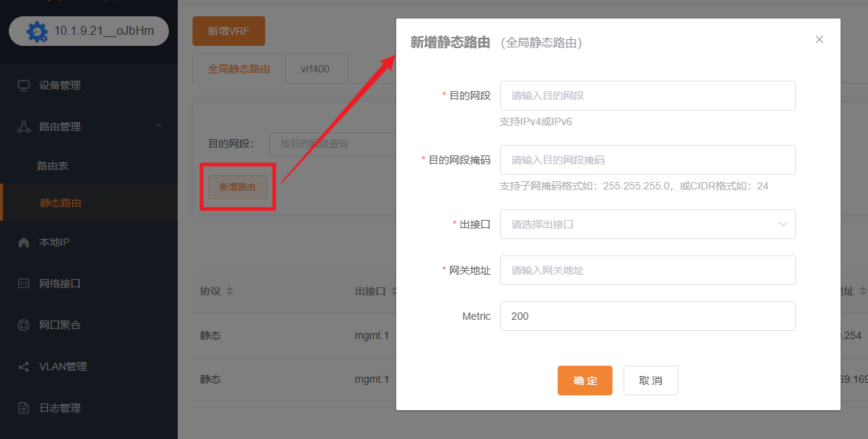This screenshot has width=868, height=439.
Task: Click the 新增VRF button
Action: point(228,31)
